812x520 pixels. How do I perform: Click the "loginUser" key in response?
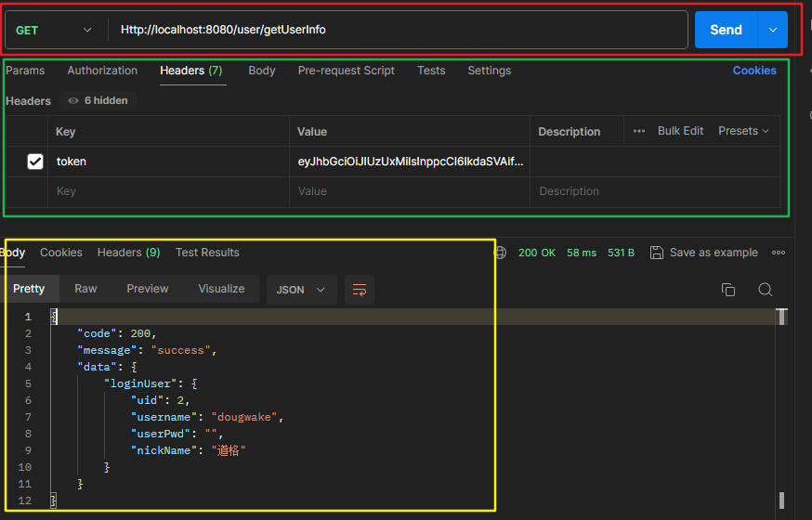tap(140, 383)
